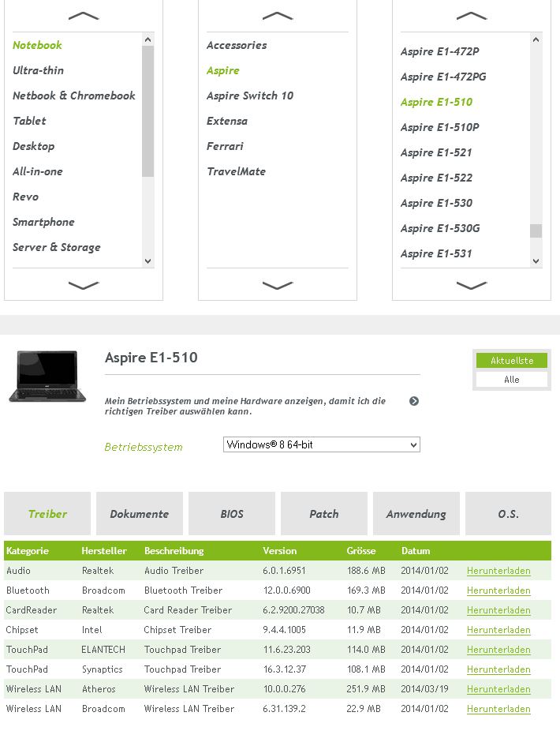This screenshot has width=560, height=731.
Task: Switch to the Treiber tab
Action: coord(47,513)
